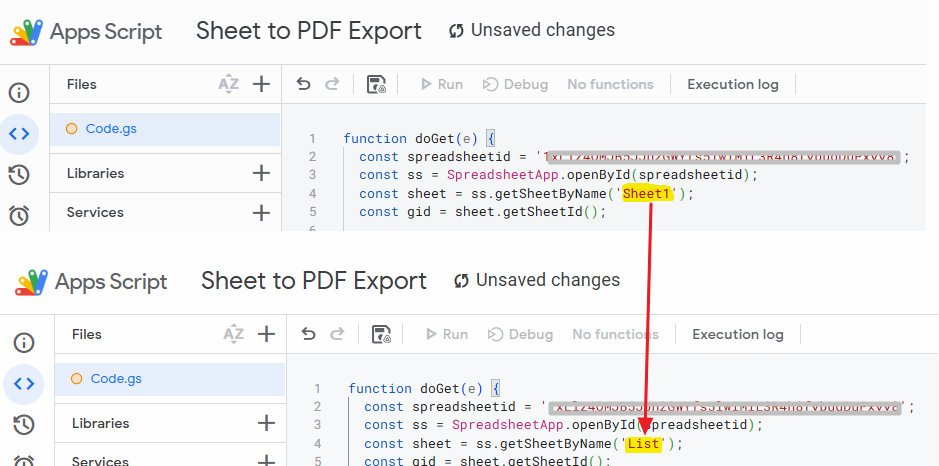Click the highlighted 'List' text in code
Image resolution: width=939 pixels, height=466 pixels.
pos(643,443)
